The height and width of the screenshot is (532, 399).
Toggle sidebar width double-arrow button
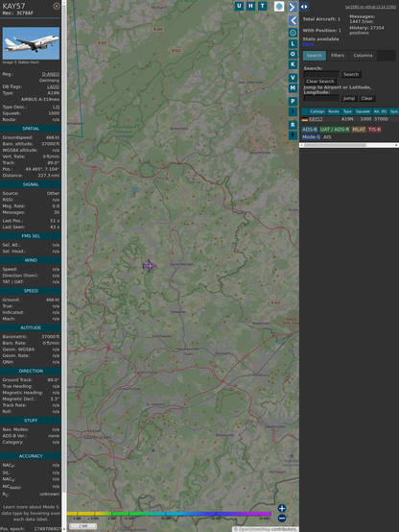pos(304,7)
